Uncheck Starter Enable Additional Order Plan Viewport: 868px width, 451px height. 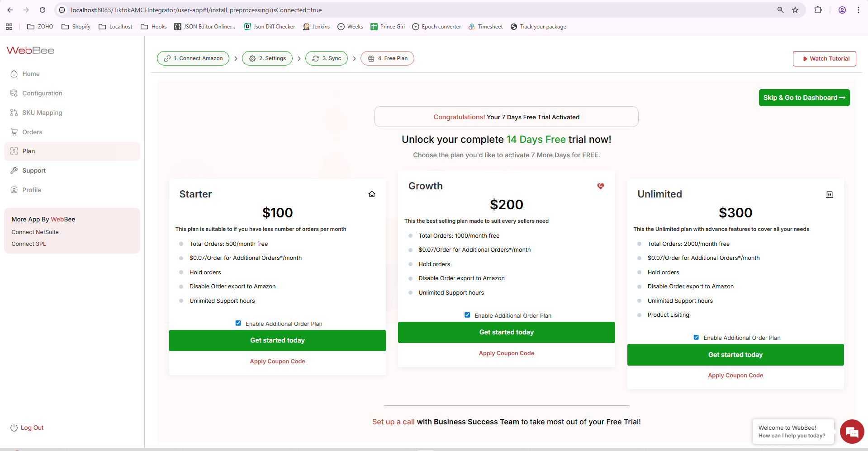point(238,323)
